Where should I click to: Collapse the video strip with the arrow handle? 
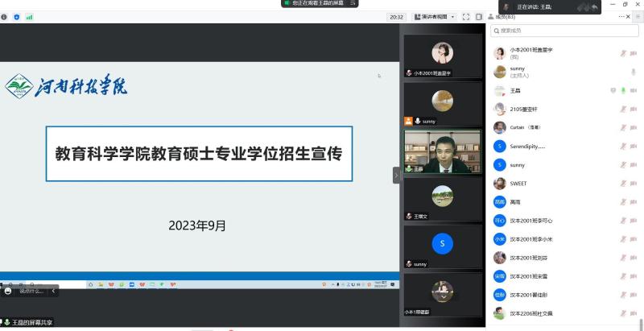point(396,176)
